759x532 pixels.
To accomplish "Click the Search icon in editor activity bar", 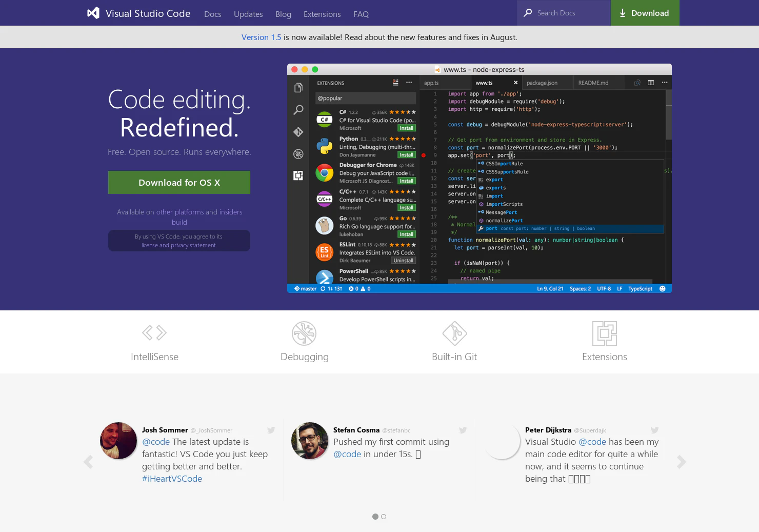I will click(298, 110).
